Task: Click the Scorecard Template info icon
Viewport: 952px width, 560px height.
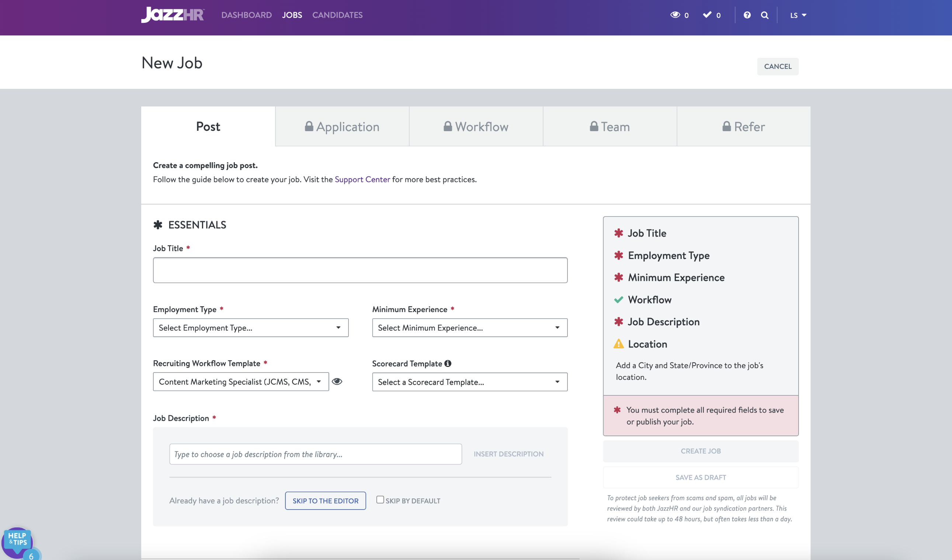Action: pyautogui.click(x=448, y=363)
